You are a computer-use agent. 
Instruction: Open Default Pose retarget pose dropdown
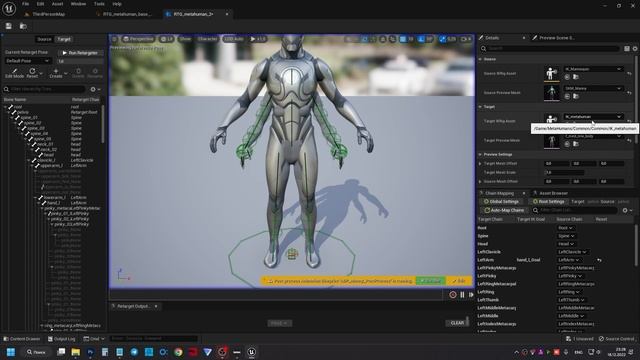pyautogui.click(x=28, y=61)
